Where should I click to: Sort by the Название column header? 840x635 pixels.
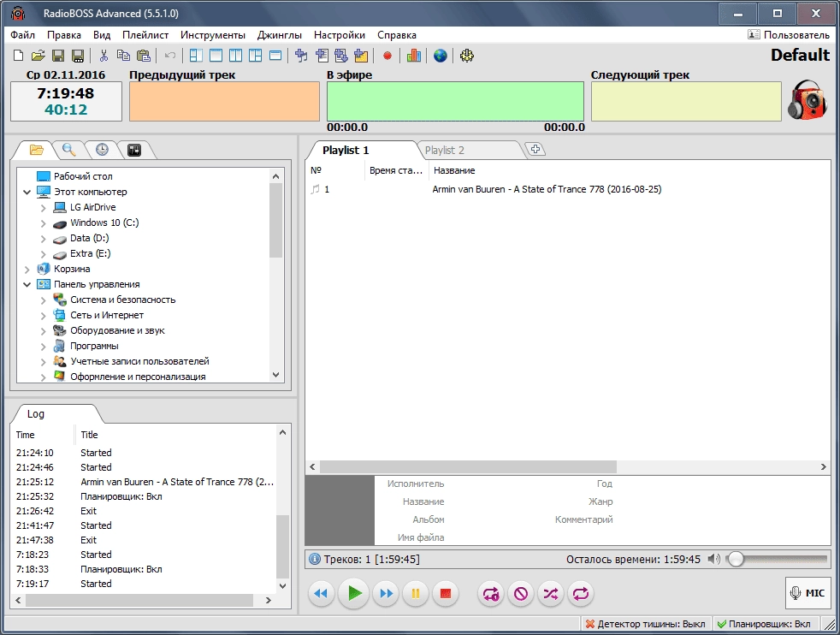pos(454,170)
